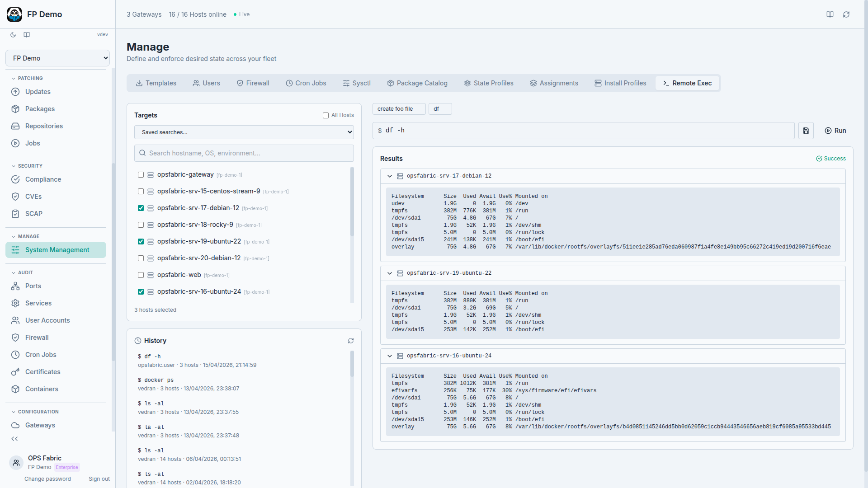
Task: Open the Saved searches dropdown
Action: (x=244, y=132)
